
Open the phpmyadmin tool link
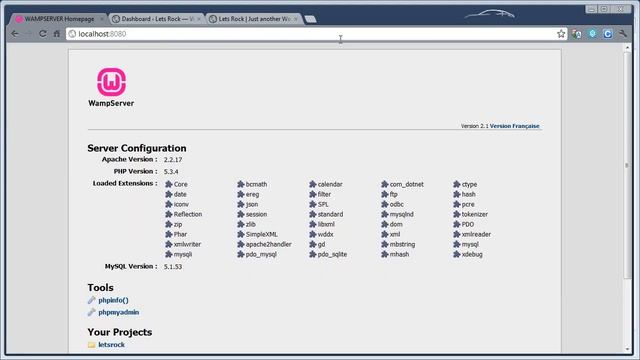pos(119,312)
